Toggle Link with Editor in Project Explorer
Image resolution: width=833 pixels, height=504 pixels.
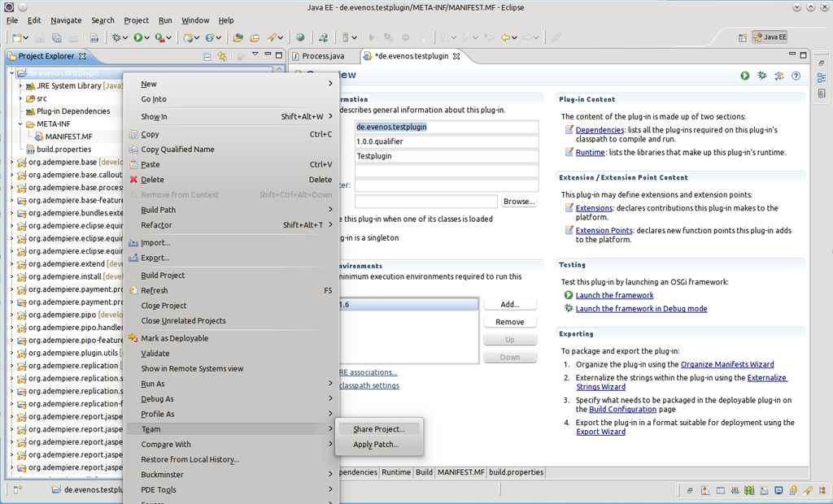(222, 56)
